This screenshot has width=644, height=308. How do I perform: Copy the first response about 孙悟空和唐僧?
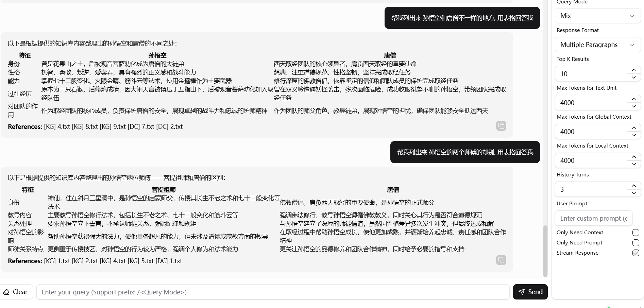coord(501,126)
